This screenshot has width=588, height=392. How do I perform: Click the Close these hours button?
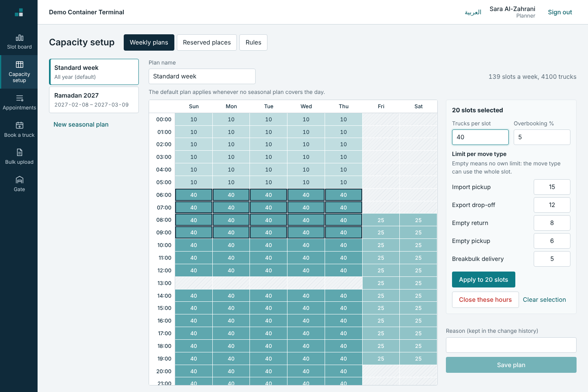(x=485, y=300)
